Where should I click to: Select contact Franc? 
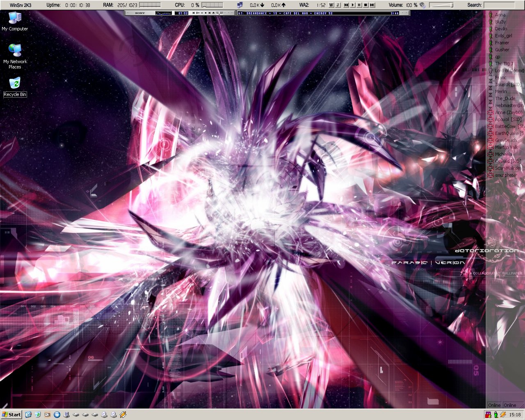[500, 78]
